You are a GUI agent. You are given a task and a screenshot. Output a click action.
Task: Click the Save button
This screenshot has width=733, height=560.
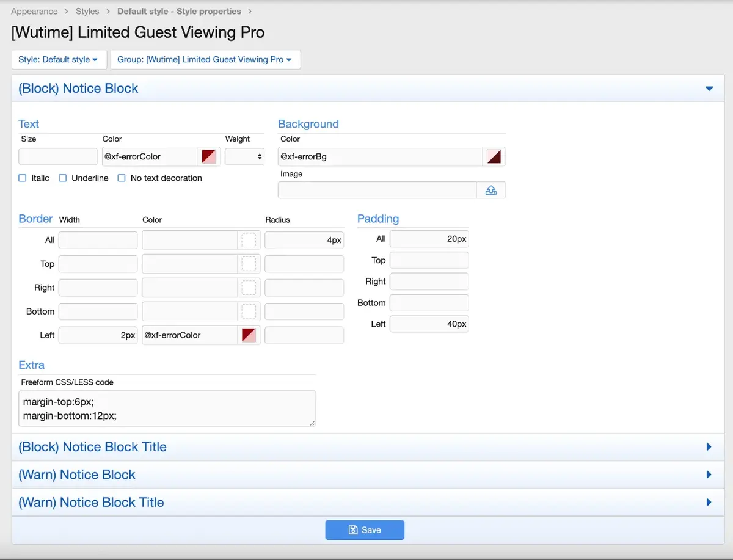pyautogui.click(x=365, y=530)
